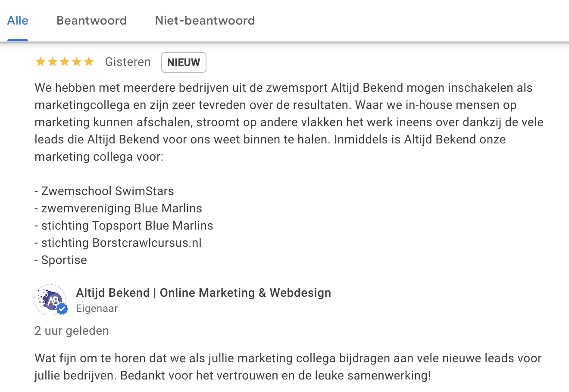
Task: Click the '2 uur geleden' timestamp
Action: 72,331
